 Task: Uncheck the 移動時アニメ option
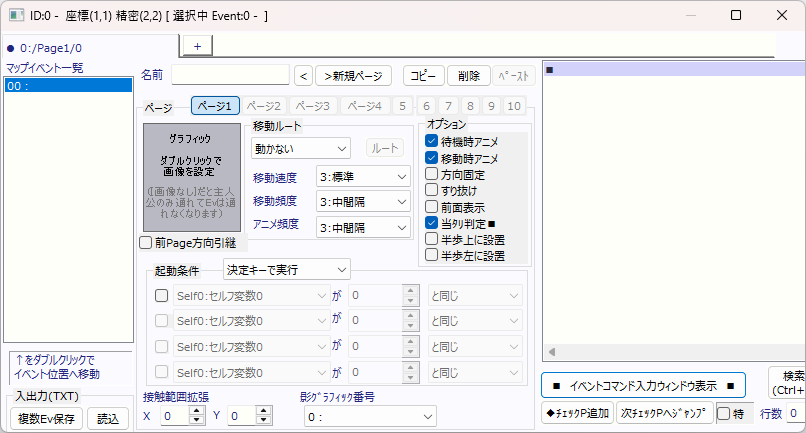tap(431, 158)
